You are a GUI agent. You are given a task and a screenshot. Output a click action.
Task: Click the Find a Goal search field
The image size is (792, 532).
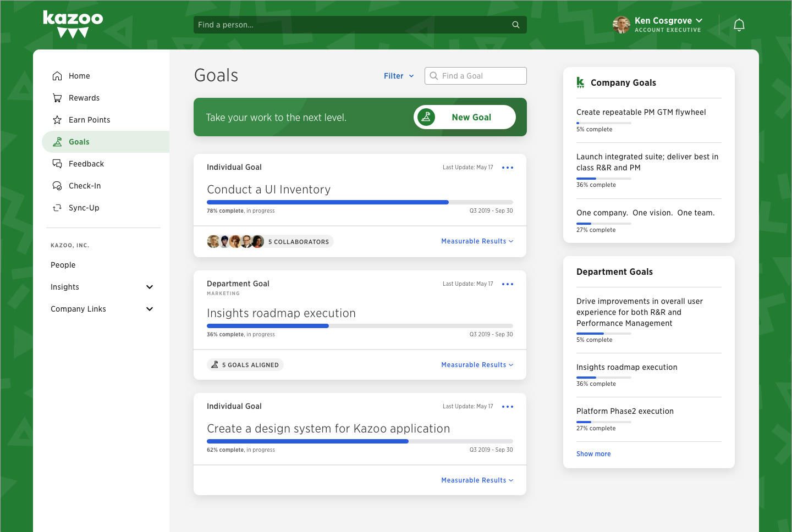(476, 76)
